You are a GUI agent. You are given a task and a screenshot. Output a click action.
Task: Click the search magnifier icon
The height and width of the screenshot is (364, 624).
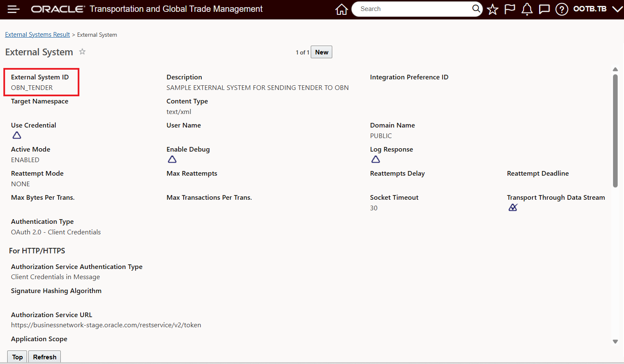pos(476,9)
